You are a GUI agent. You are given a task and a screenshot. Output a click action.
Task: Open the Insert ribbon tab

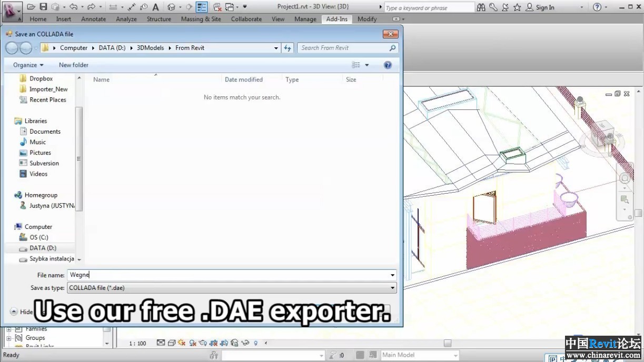tap(64, 19)
